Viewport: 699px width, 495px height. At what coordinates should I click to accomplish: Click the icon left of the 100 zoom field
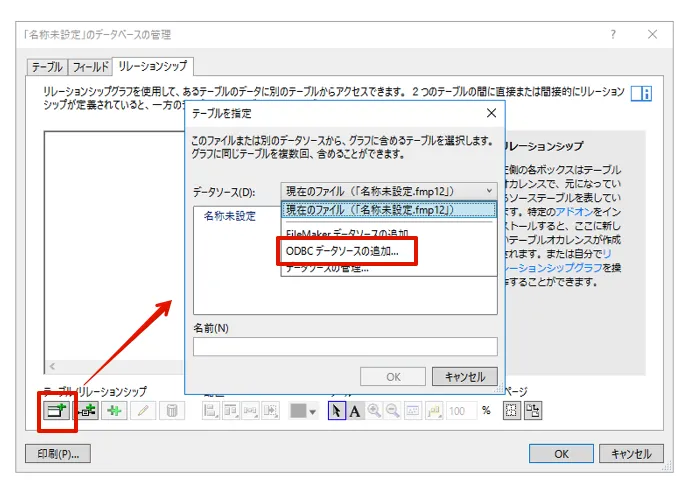tap(434, 411)
